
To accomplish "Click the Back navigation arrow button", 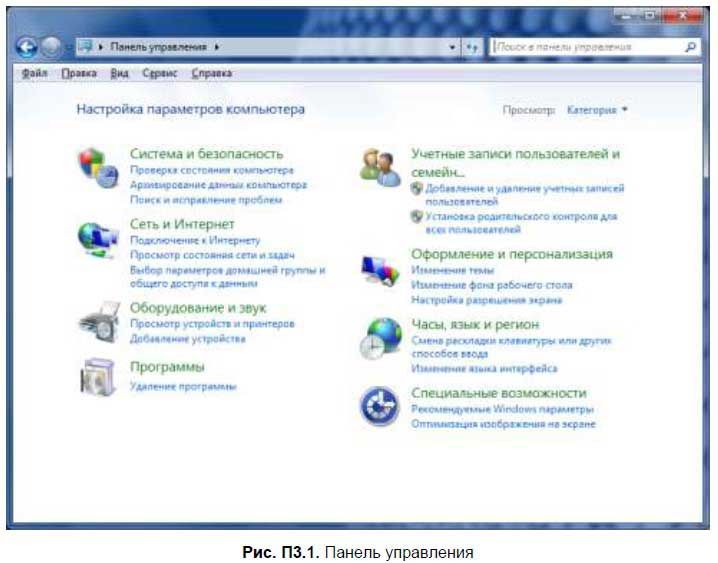I will 26,47.
